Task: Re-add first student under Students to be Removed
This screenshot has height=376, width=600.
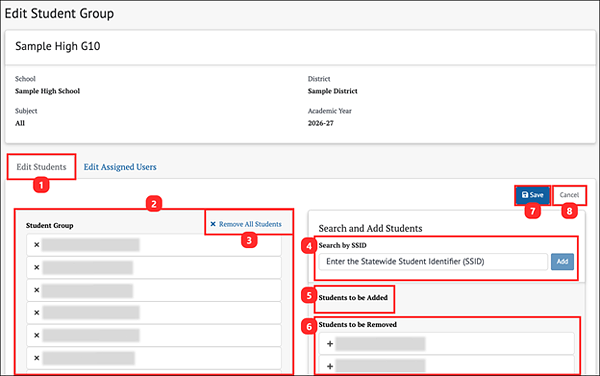Action: pyautogui.click(x=330, y=344)
